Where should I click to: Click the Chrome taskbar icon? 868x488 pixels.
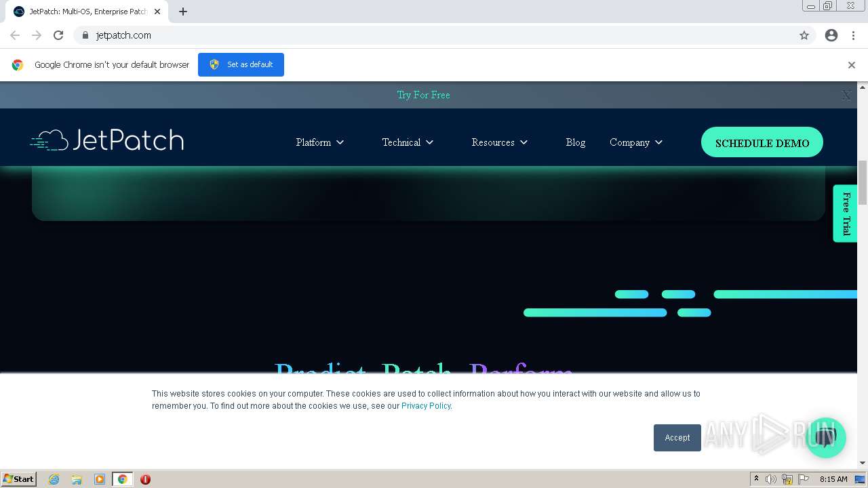pyautogui.click(x=123, y=479)
